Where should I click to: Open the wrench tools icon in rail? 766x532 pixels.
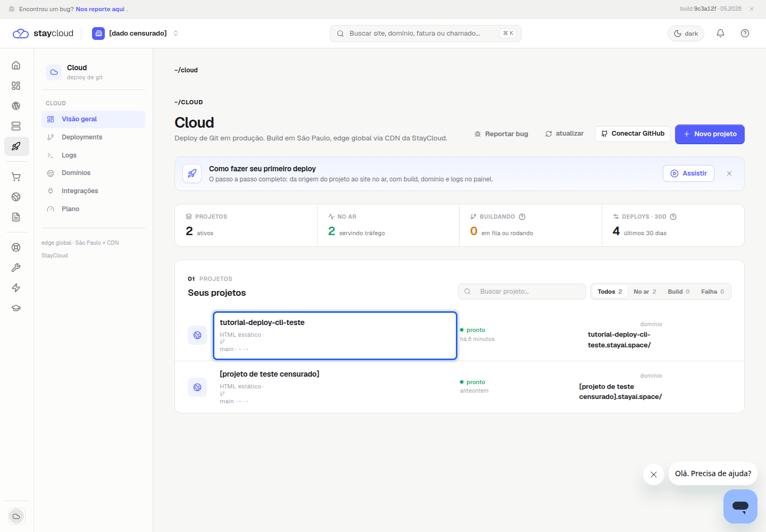coord(16,268)
